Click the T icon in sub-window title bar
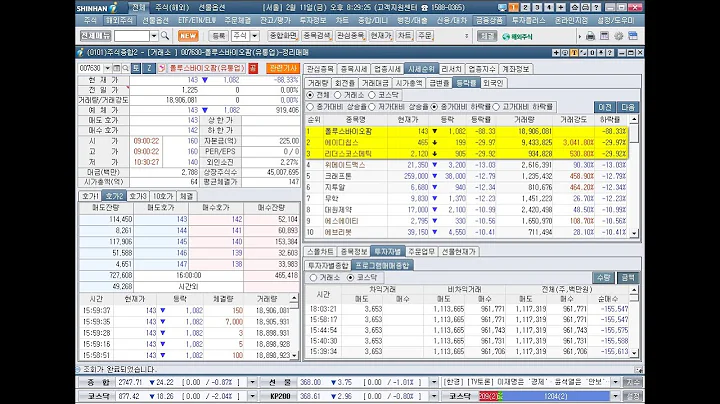 [574, 53]
